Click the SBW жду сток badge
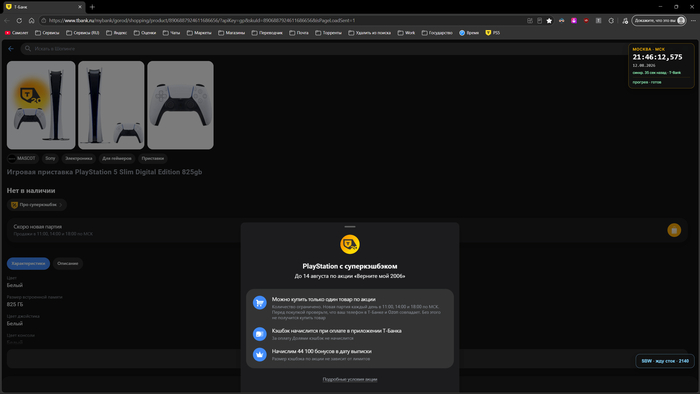Image resolution: width=700 pixels, height=394 pixels. (x=665, y=361)
